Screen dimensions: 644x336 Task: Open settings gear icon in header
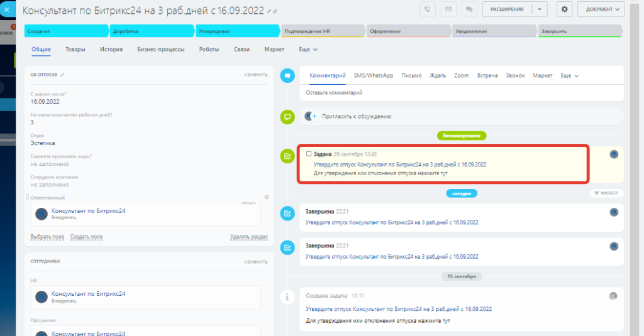coord(564,9)
